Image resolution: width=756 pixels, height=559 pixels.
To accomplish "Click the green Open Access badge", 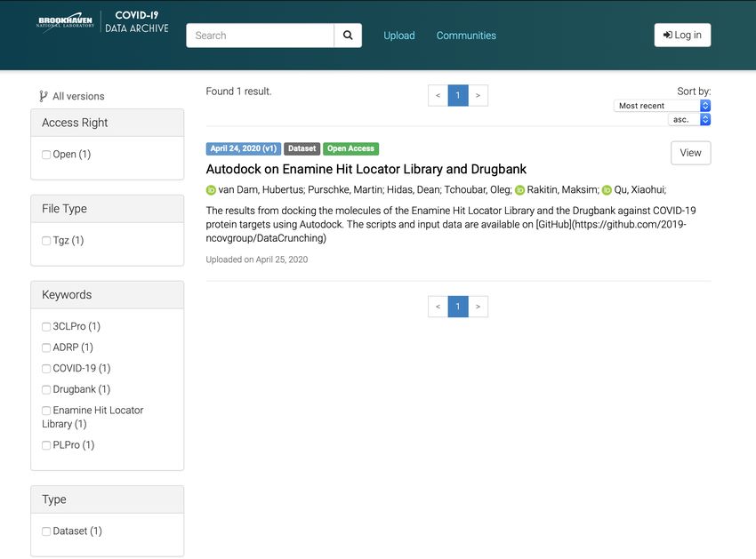I will (x=351, y=148).
